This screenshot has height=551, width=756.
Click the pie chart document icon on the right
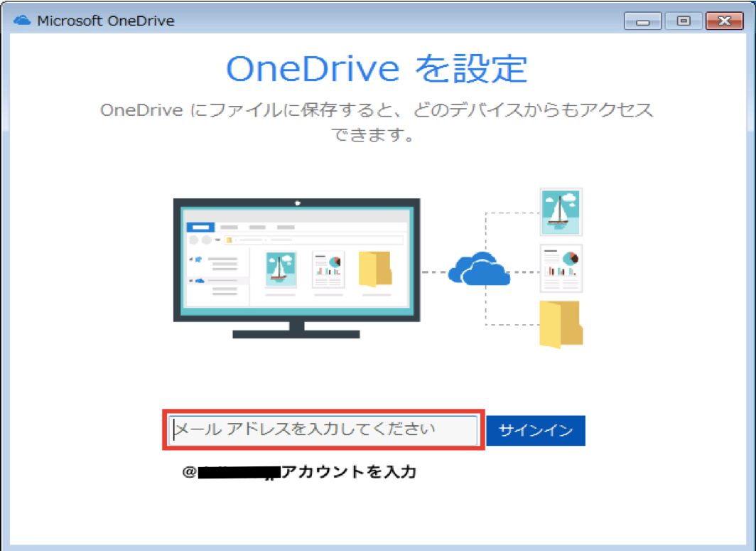561,269
